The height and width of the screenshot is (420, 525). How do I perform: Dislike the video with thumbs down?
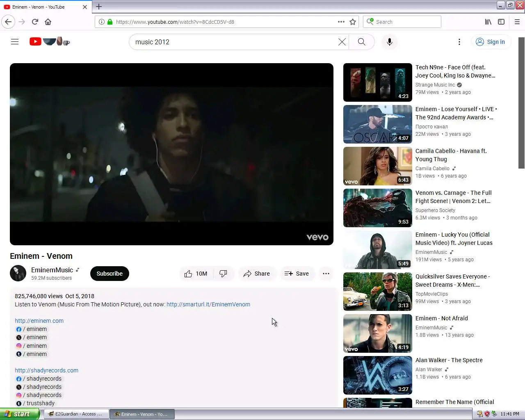click(x=224, y=274)
